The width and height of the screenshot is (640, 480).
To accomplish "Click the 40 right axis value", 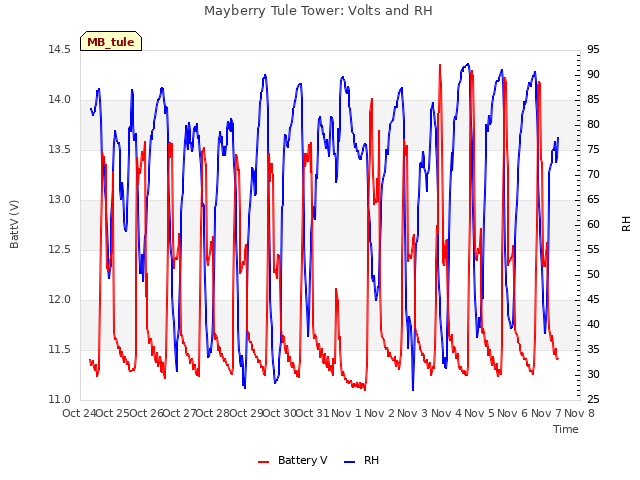I will pyautogui.click(x=593, y=324).
